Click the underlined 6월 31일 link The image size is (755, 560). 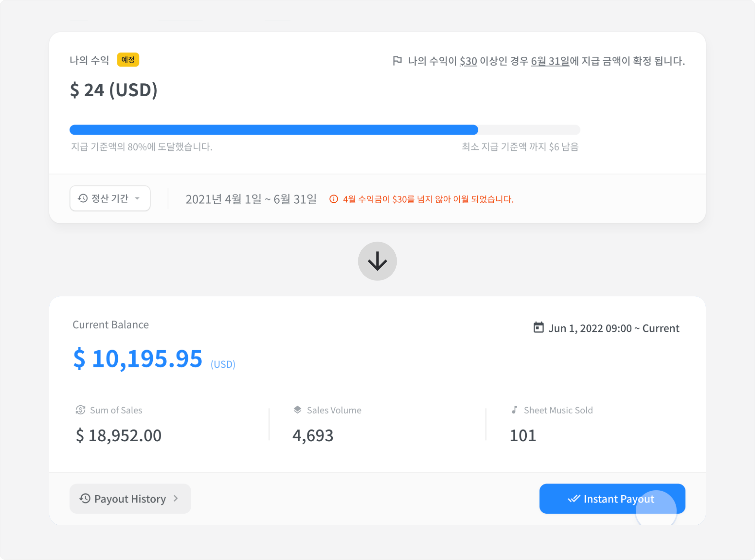coord(550,61)
